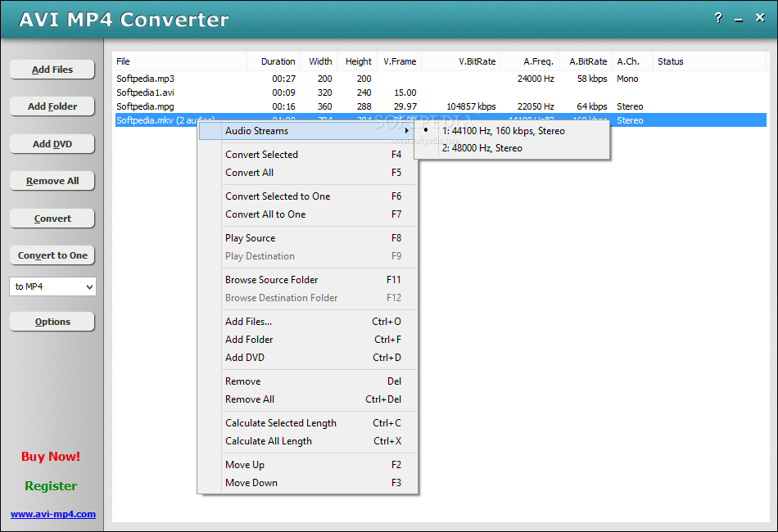
Task: Click Calculate All Length menu item
Action: (x=308, y=441)
